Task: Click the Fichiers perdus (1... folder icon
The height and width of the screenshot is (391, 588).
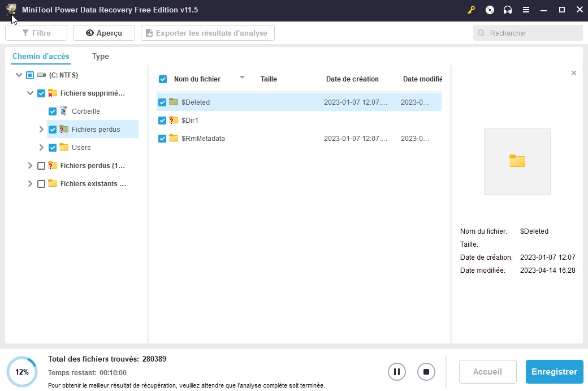Action: tap(53, 165)
